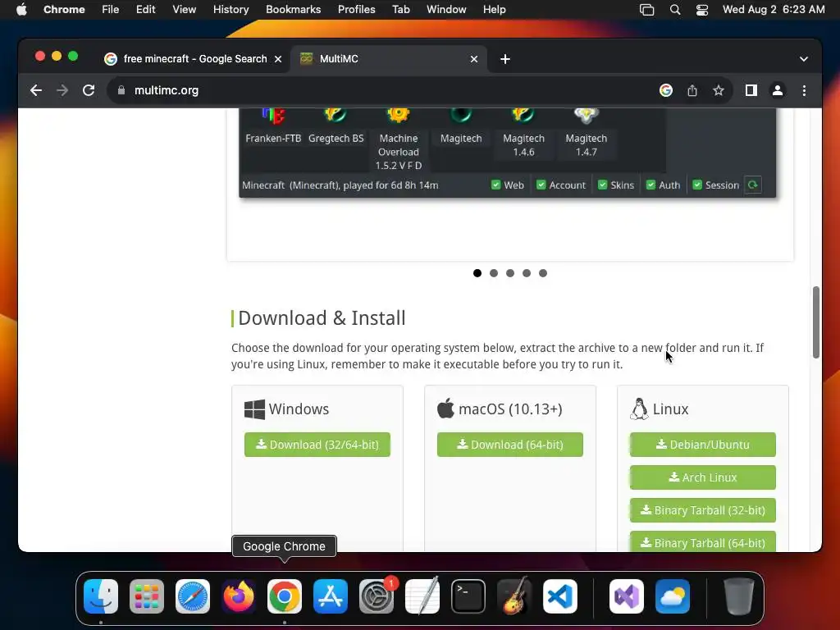
Task: Launch Firefox from the Dock
Action: pos(239,596)
